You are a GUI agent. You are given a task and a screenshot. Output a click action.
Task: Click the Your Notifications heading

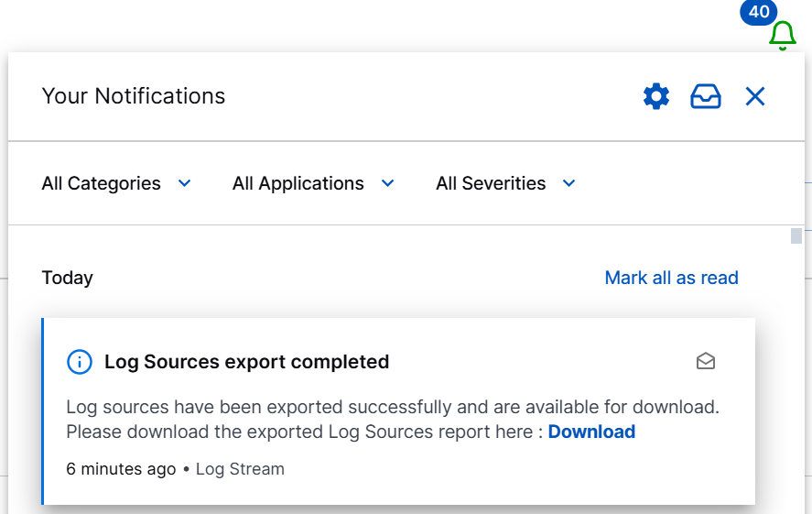[x=134, y=96]
